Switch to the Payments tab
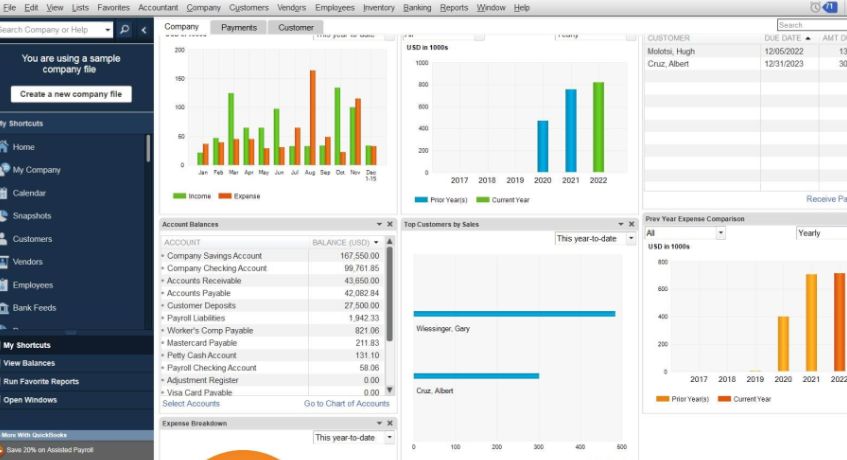847x460 pixels. (239, 27)
